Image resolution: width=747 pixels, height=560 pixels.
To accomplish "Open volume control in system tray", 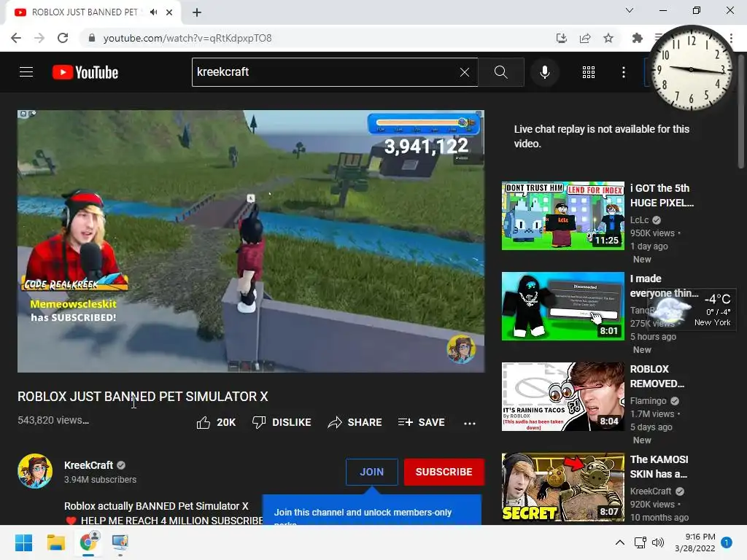I will (658, 542).
